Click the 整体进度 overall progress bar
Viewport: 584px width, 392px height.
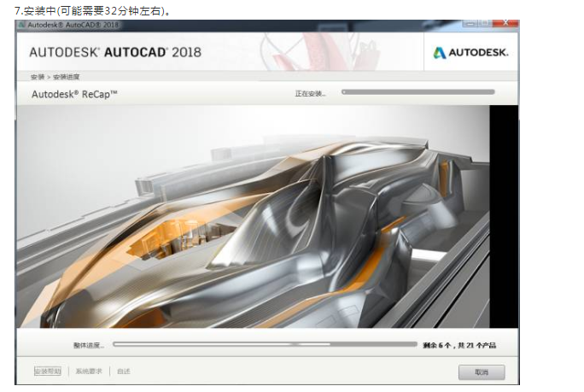coord(265,345)
